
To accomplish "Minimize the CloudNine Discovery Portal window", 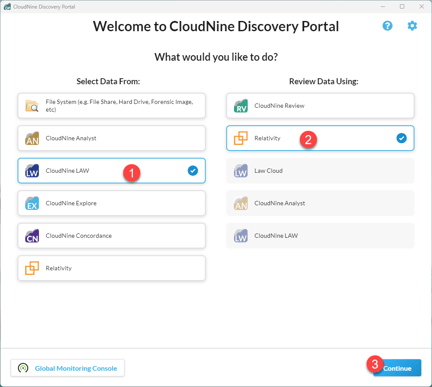I will 383,7.
